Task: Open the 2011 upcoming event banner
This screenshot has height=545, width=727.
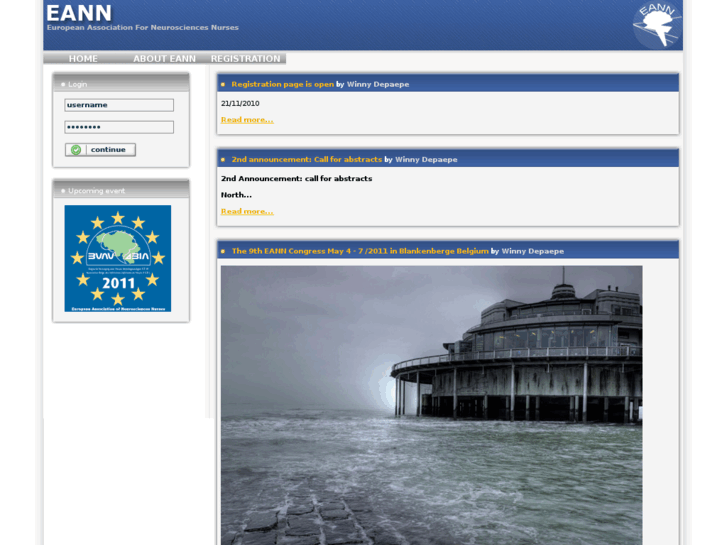Action: click(x=118, y=259)
